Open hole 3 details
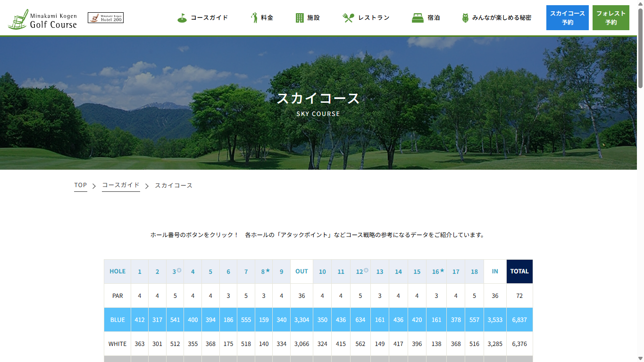The height and width of the screenshot is (362, 644). [175, 271]
